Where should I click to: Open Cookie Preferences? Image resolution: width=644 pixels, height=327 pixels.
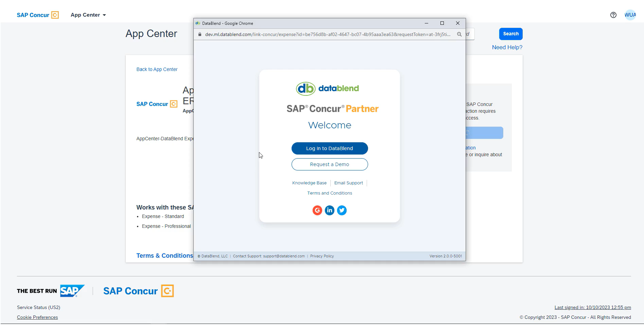[37, 317]
